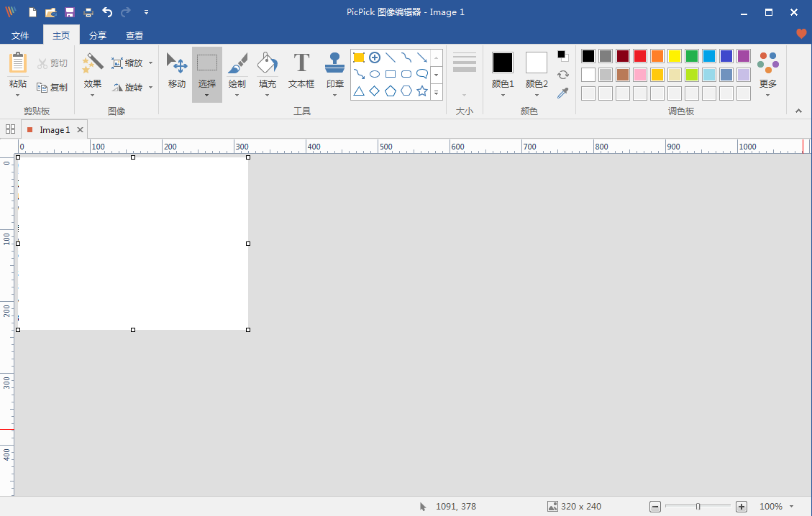812x516 pixels.
Task: Click the print icon in the title bar
Action: pyautogui.click(x=88, y=12)
